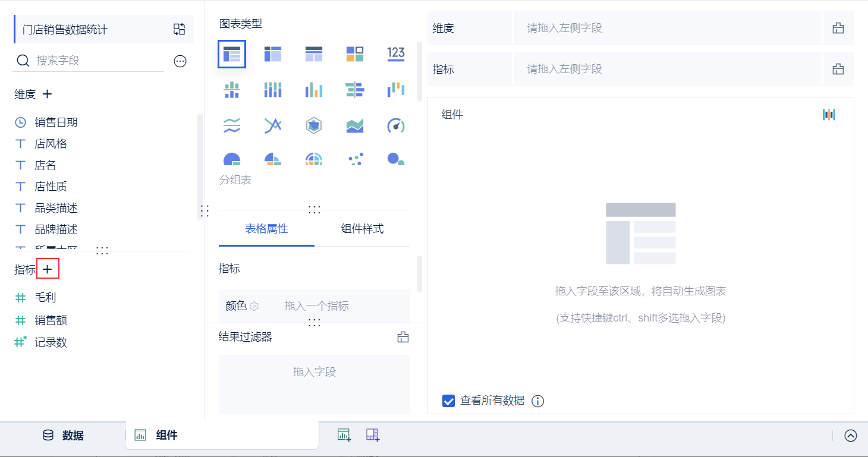The width and height of the screenshot is (868, 457).
Task: Choose the multi-series column chart icon
Action: (x=313, y=90)
